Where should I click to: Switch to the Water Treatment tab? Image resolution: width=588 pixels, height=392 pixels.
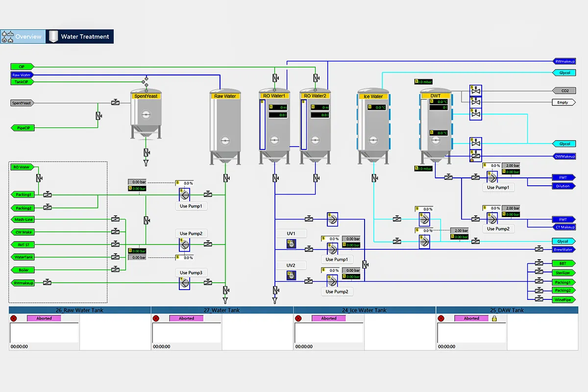click(x=80, y=37)
